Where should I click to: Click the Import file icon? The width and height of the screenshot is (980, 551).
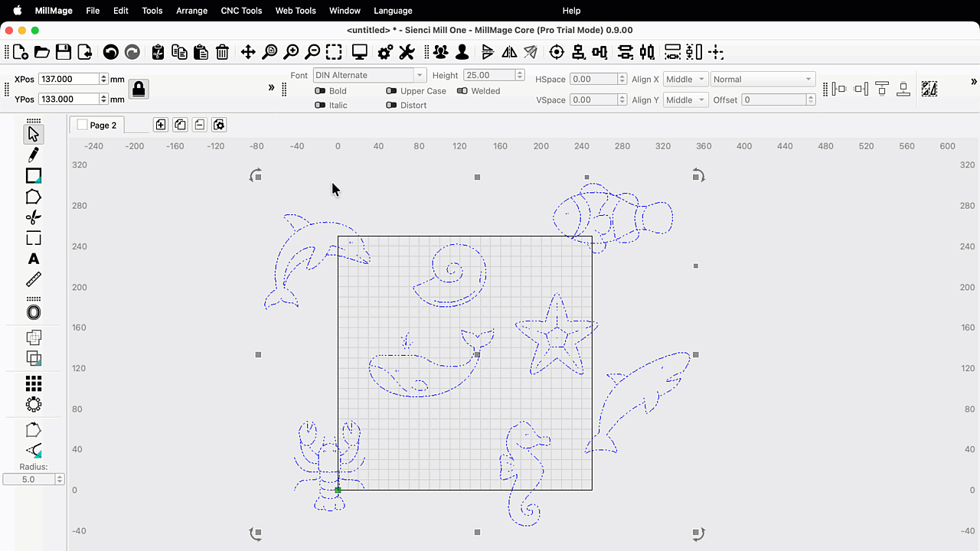coord(85,52)
